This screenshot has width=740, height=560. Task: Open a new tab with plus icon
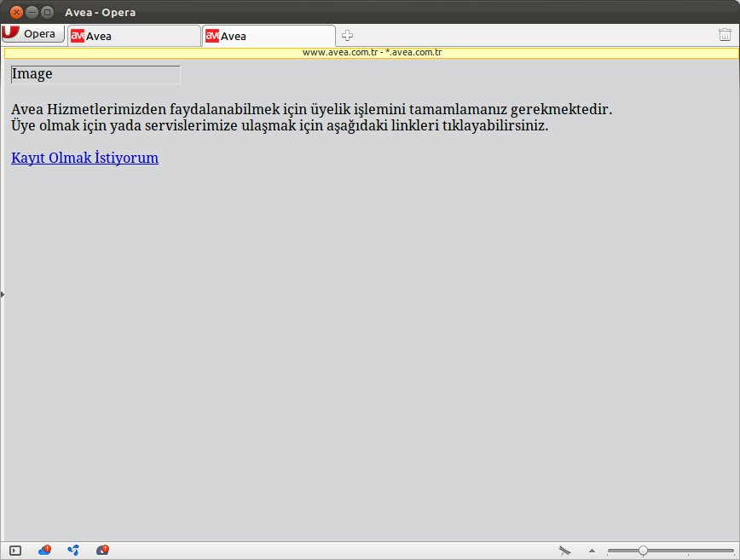pos(347,36)
